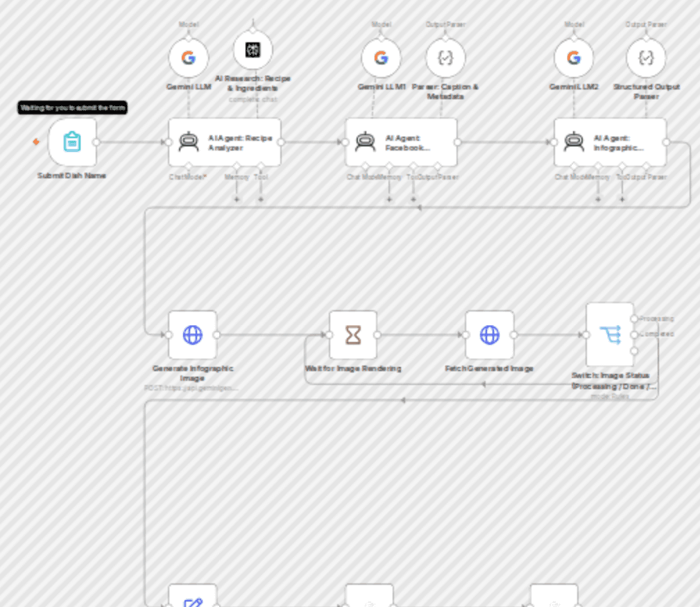Open the Switch: Image Status node
Image resolution: width=700 pixels, height=607 pixels.
click(x=611, y=335)
